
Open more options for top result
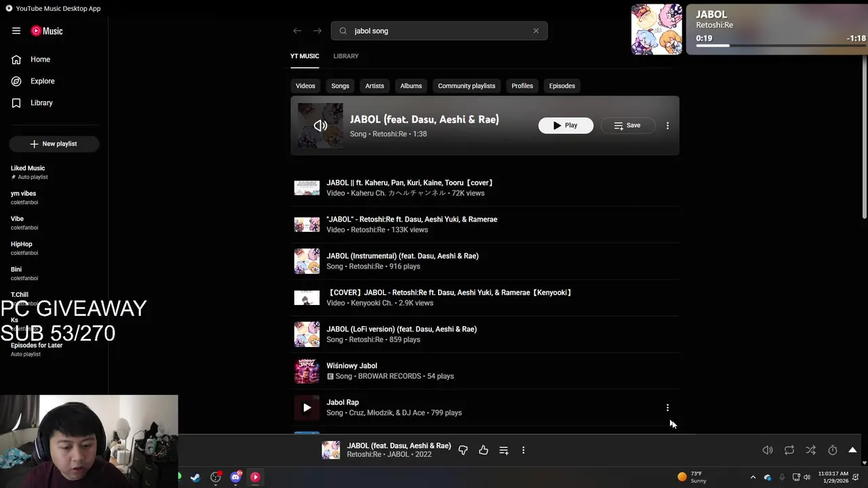[x=667, y=125]
